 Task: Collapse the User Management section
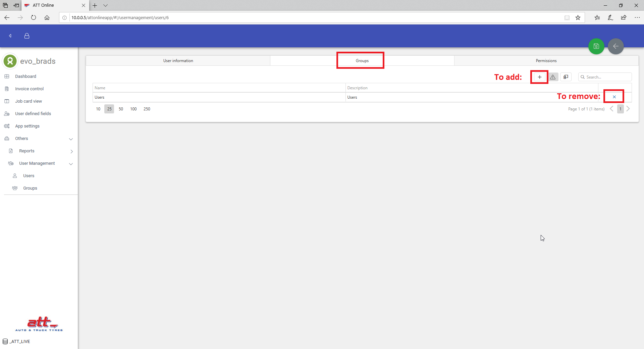71,164
